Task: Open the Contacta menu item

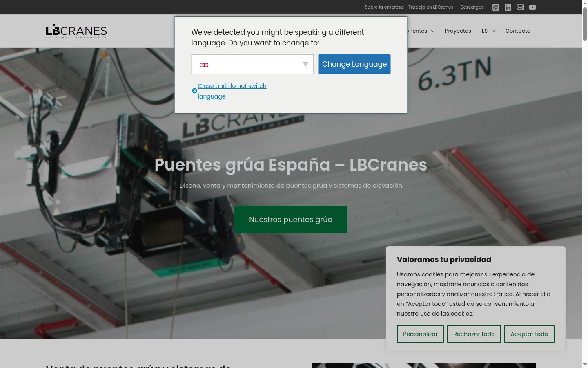Action: tap(518, 31)
